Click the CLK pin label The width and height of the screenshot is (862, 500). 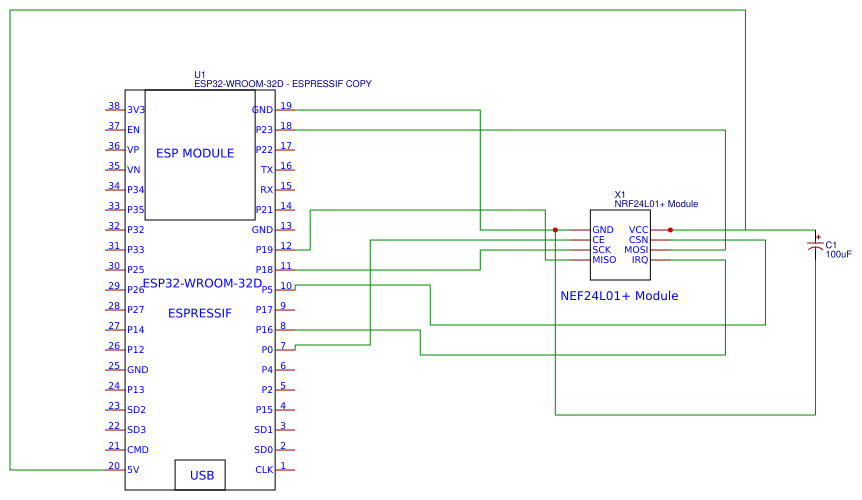point(264,470)
